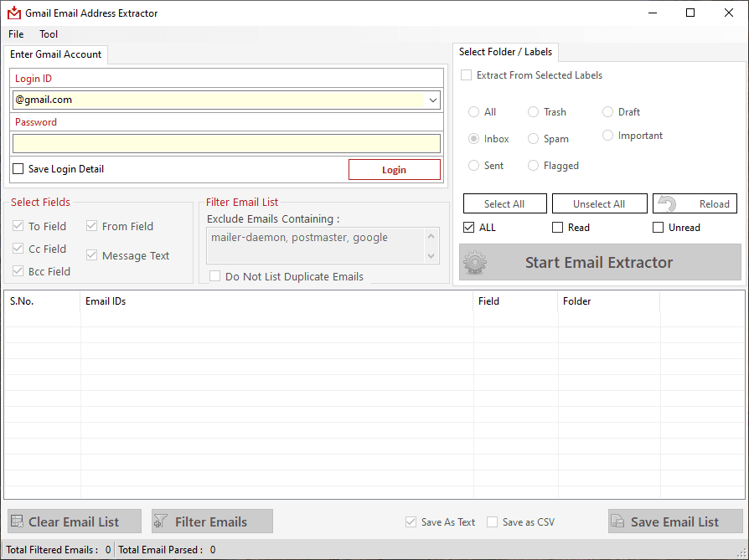Click the gear icon on Start Email Extractor
Screen dimensions: 749x560
click(475, 261)
